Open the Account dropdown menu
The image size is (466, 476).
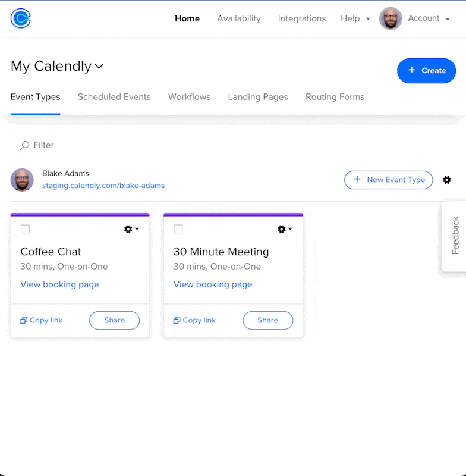click(429, 18)
